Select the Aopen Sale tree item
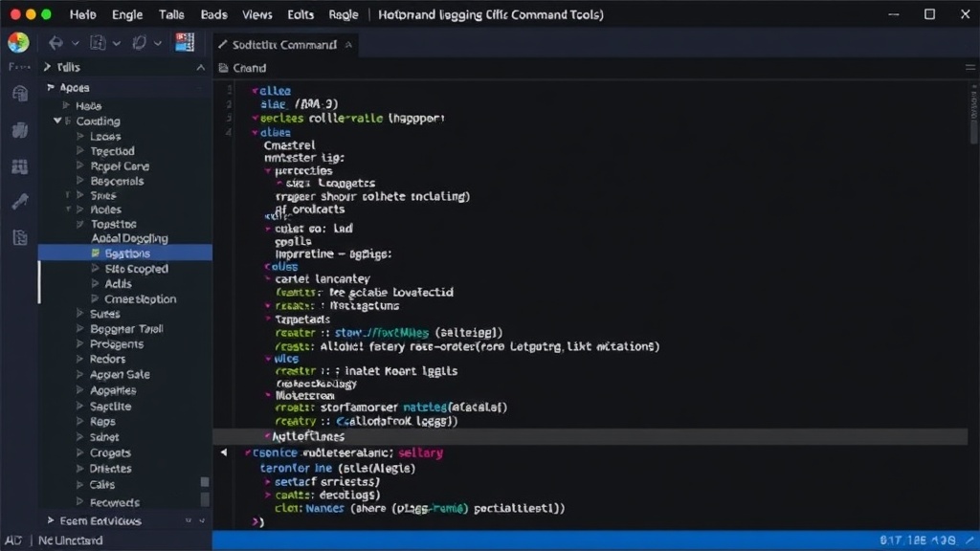The width and height of the screenshot is (980, 551). [x=120, y=374]
